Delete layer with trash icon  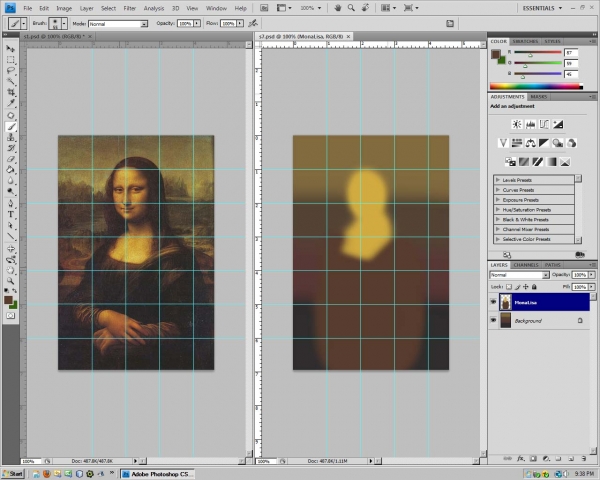[x=584, y=458]
